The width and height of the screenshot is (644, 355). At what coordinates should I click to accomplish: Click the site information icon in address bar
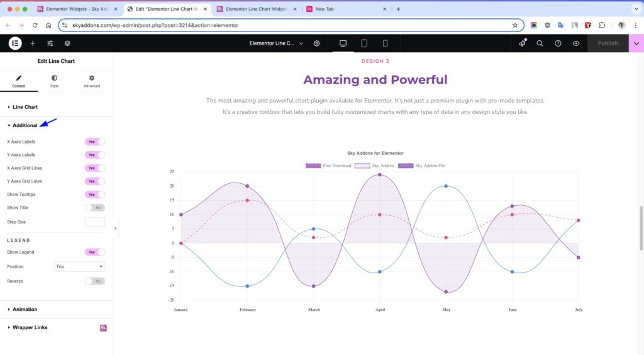[x=65, y=25]
